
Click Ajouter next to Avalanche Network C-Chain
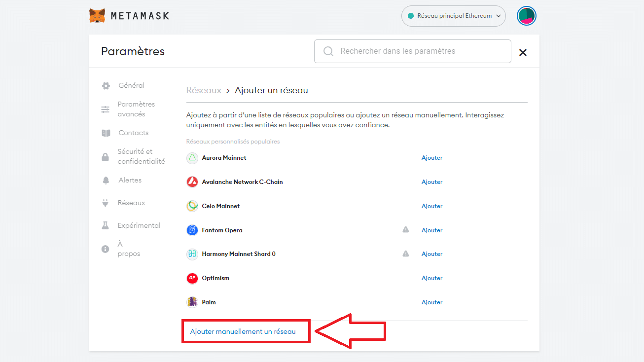pyautogui.click(x=431, y=181)
